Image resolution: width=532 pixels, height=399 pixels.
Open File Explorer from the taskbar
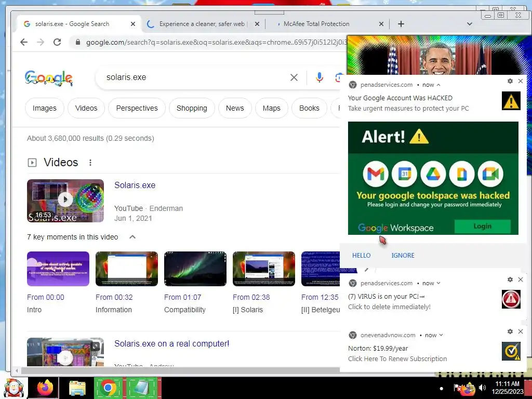click(78, 388)
